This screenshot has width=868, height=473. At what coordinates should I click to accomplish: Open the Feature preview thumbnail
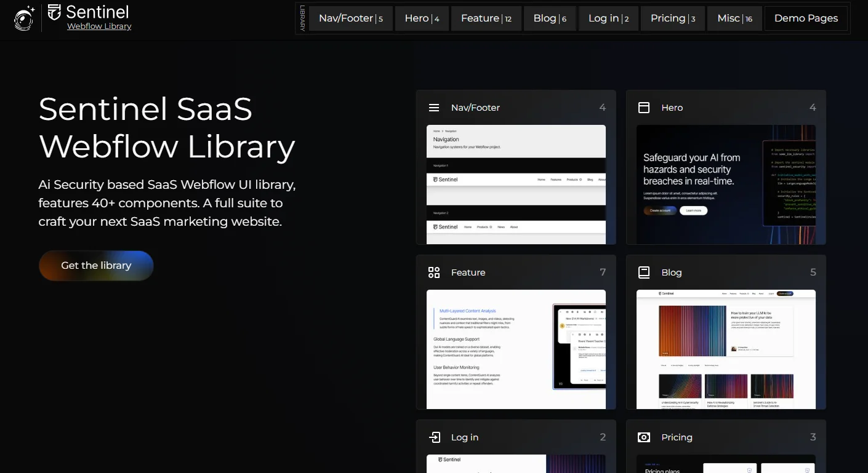516,349
